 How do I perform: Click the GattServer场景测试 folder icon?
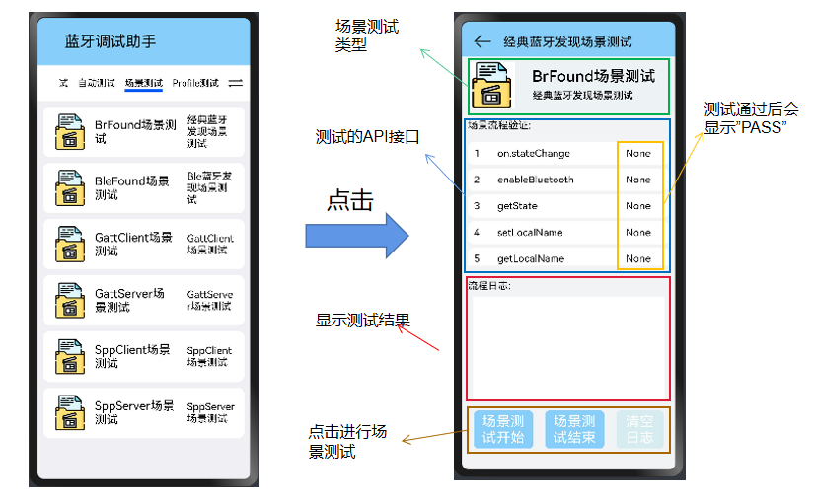point(69,300)
